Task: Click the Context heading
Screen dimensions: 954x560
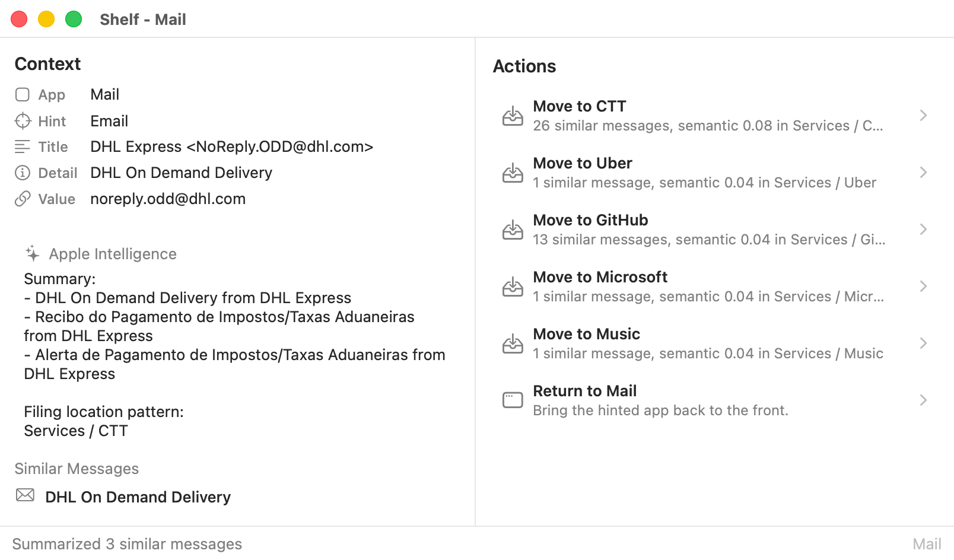Action: pyautogui.click(x=47, y=64)
